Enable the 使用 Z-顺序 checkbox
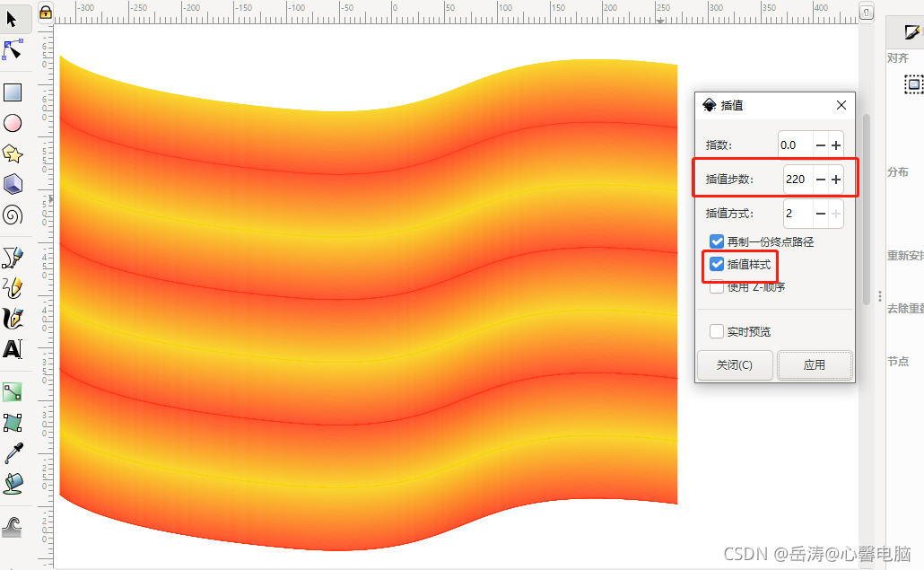Screen dimensions: 924x570 pos(717,287)
